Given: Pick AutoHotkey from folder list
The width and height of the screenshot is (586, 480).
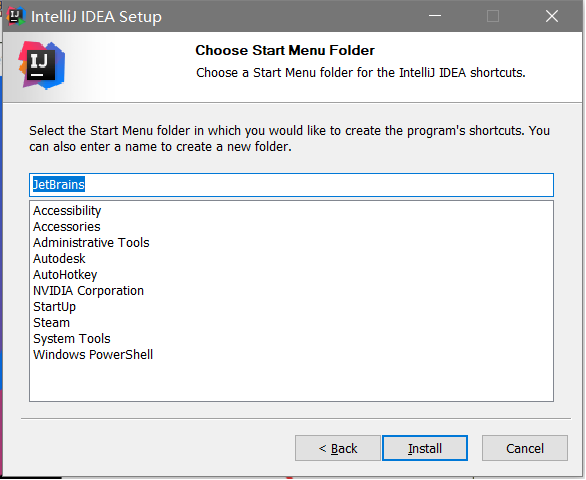Looking at the screenshot, I should click(65, 275).
